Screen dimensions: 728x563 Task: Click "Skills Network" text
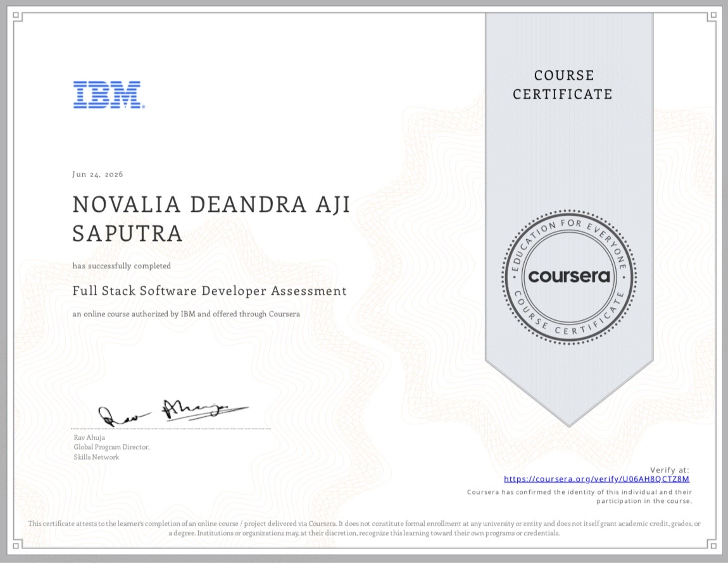click(x=96, y=457)
